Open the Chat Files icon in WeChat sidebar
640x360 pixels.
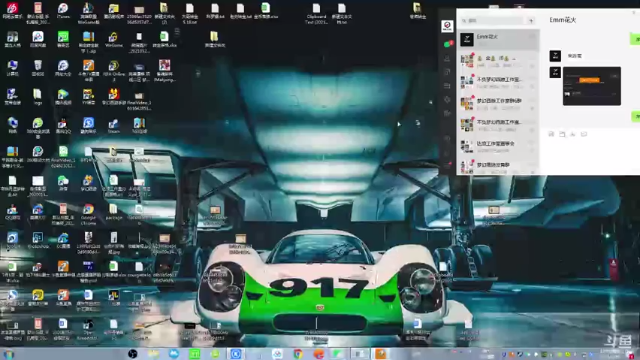(447, 86)
